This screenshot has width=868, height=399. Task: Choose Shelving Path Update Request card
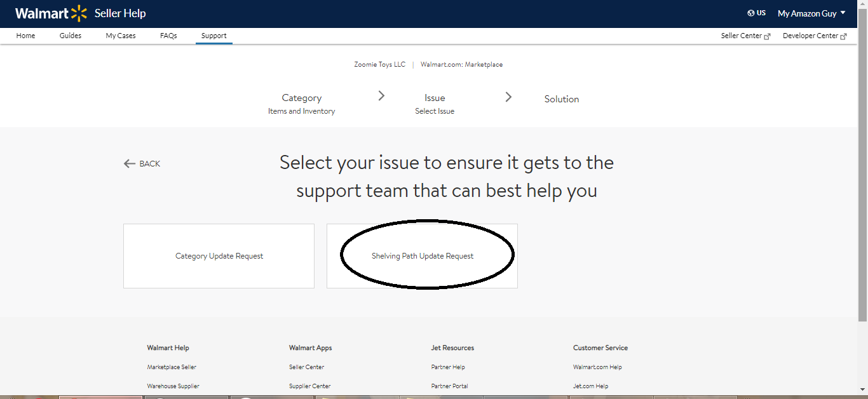point(422,256)
